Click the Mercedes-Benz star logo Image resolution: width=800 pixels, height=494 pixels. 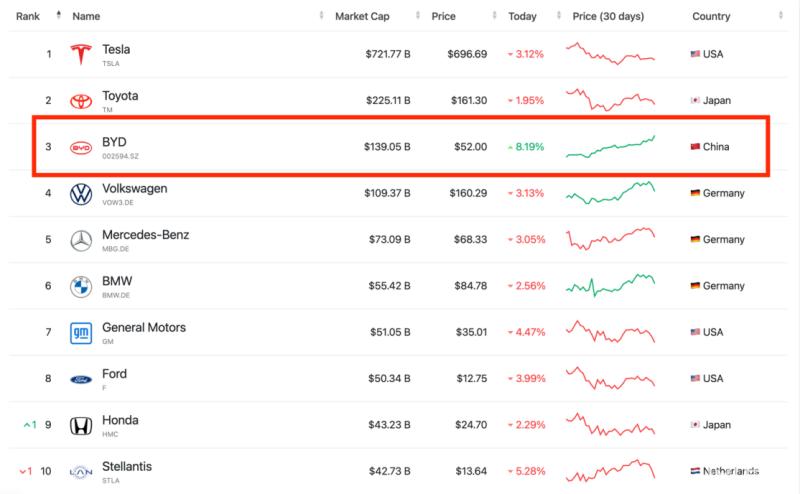pyautogui.click(x=81, y=240)
